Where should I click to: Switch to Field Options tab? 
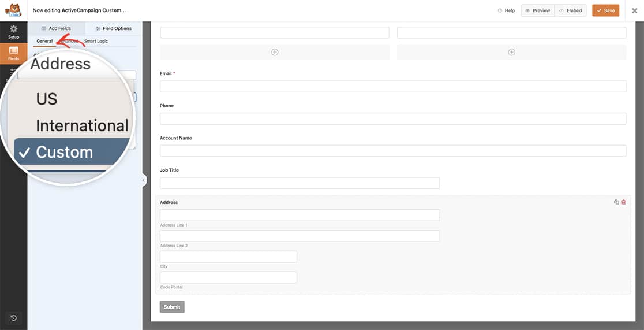(x=114, y=28)
